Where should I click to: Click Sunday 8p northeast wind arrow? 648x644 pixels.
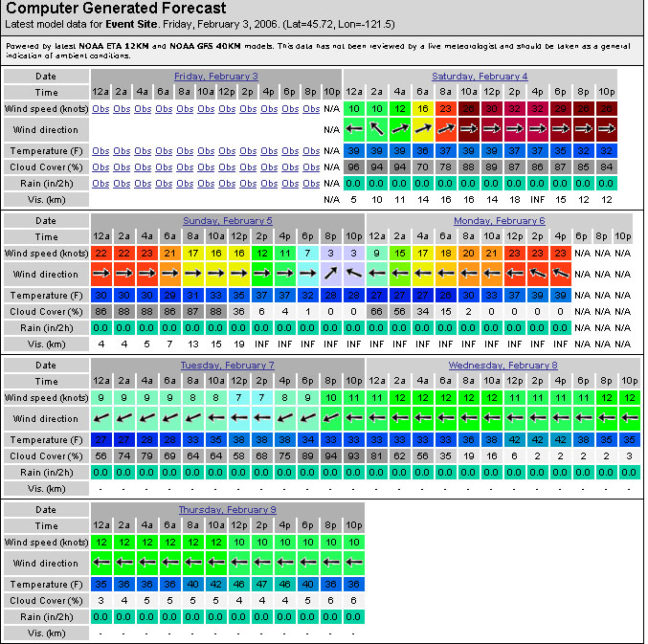pos(330,274)
